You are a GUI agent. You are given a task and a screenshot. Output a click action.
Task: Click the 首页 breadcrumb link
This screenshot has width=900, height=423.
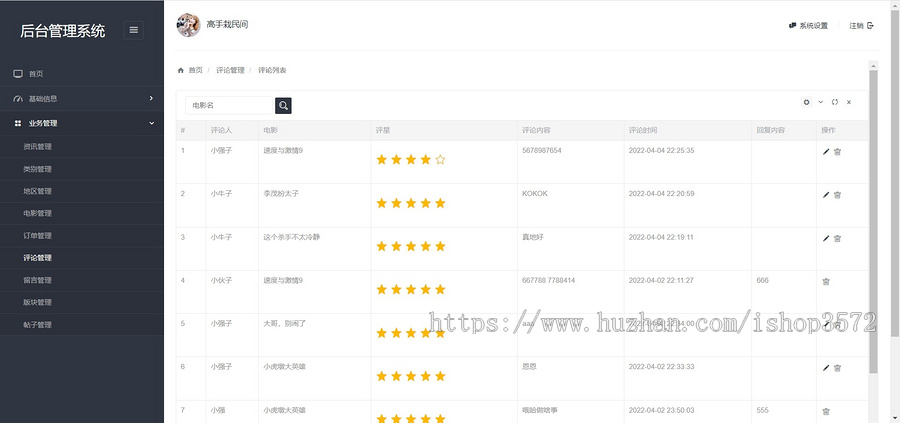pyautogui.click(x=196, y=70)
